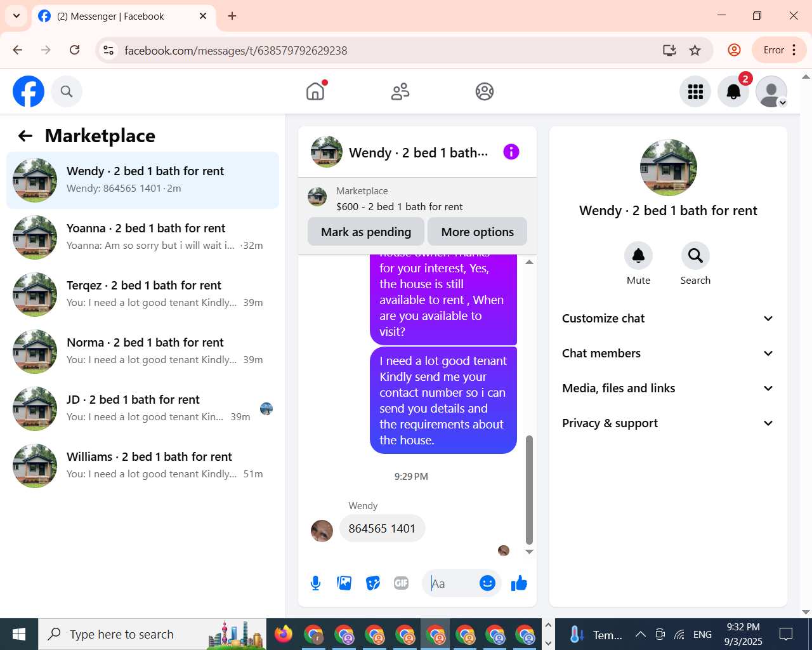
Task: Go back with browser back arrow
Action: (x=18, y=50)
